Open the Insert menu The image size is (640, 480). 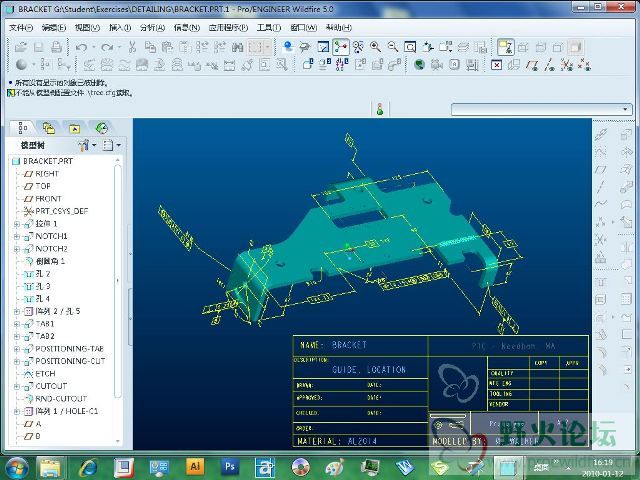click(x=120, y=27)
